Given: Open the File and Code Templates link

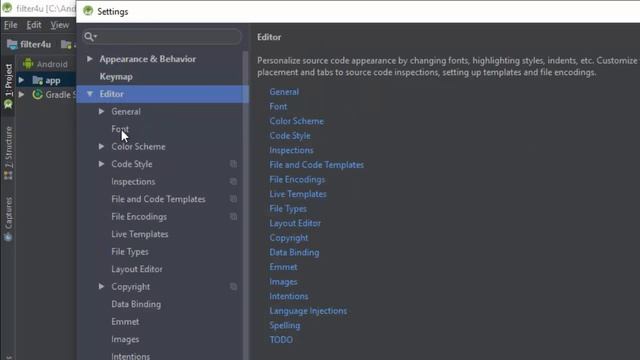Looking at the screenshot, I should pos(316,165).
